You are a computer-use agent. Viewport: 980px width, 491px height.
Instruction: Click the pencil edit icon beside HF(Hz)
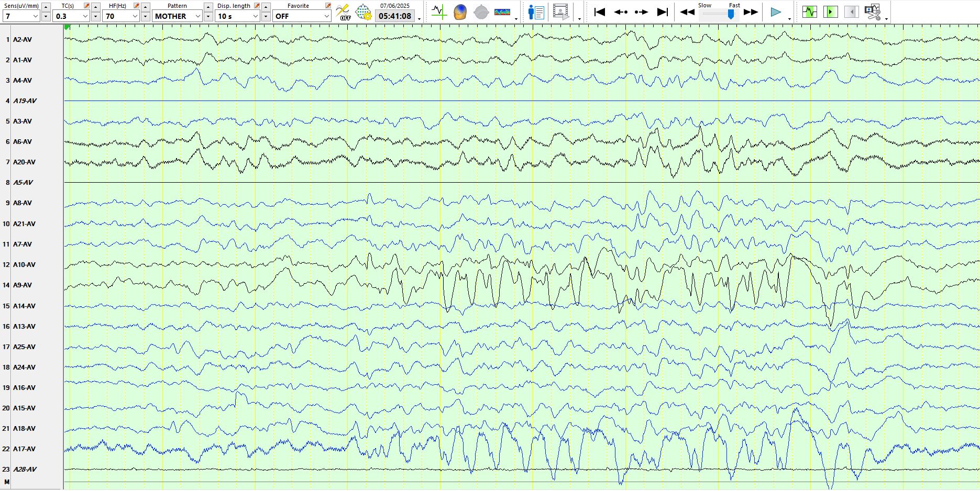pos(137,6)
